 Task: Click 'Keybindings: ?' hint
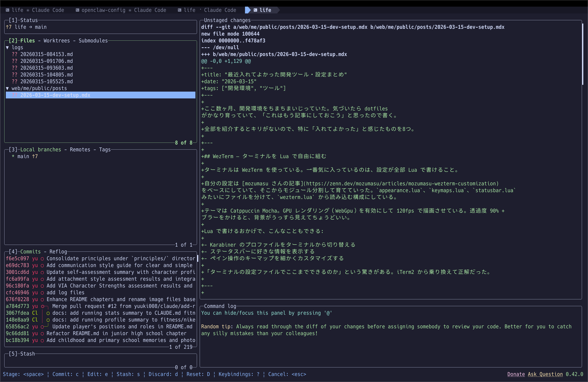[x=239, y=374]
